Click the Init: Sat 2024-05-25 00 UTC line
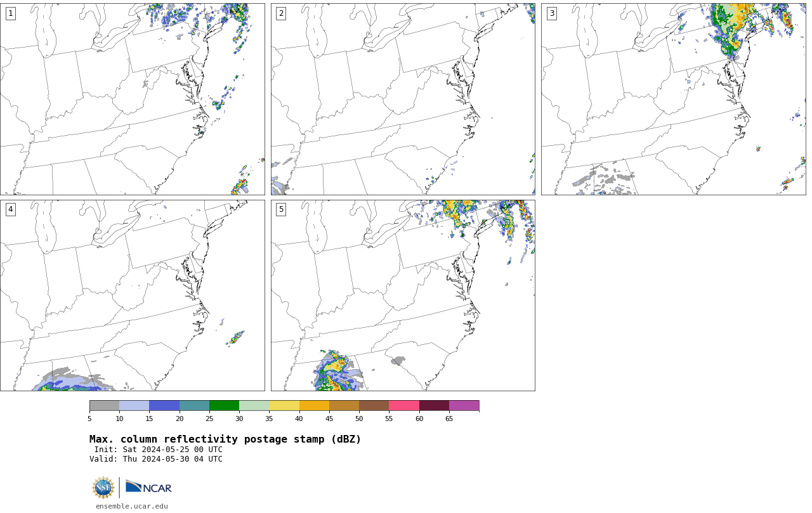Image resolution: width=812 pixels, height=513 pixels. 159,450
